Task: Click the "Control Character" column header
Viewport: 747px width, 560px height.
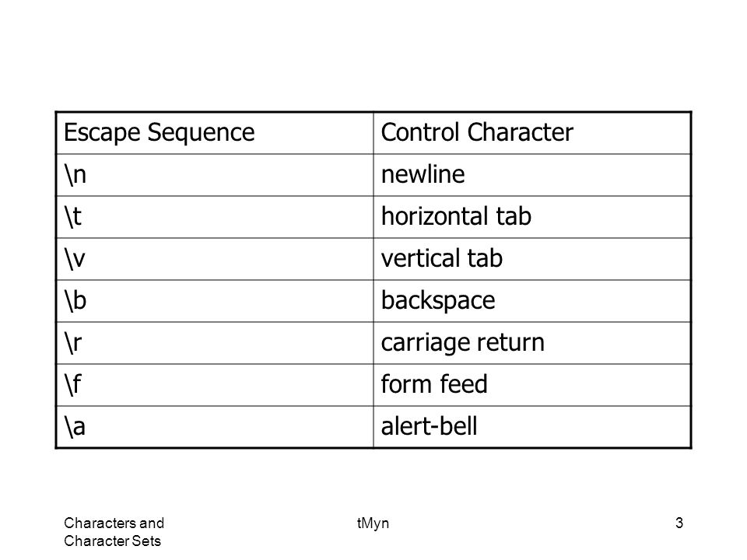Action: pyautogui.click(x=532, y=133)
